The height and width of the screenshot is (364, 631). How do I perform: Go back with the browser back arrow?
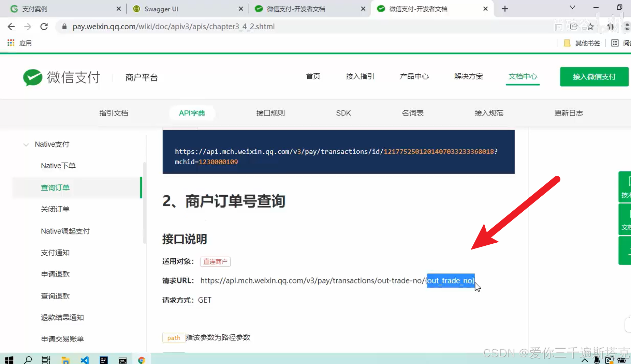click(11, 27)
